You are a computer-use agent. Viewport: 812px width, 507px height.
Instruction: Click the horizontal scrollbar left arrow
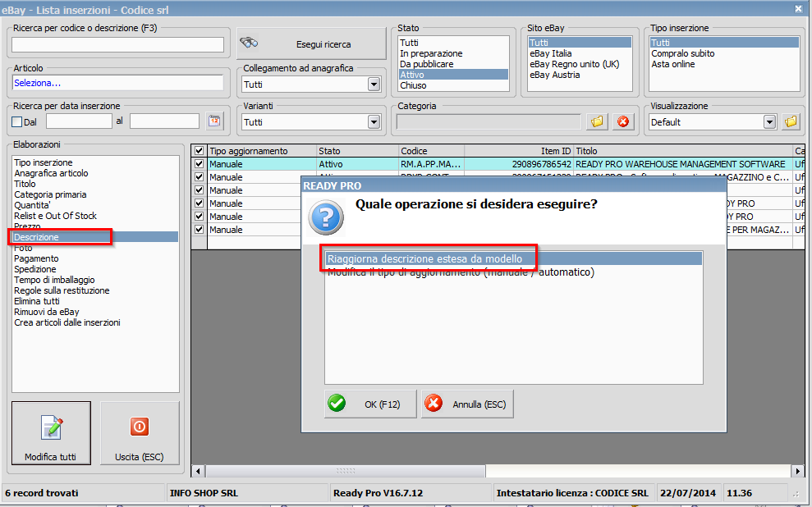pyautogui.click(x=198, y=471)
